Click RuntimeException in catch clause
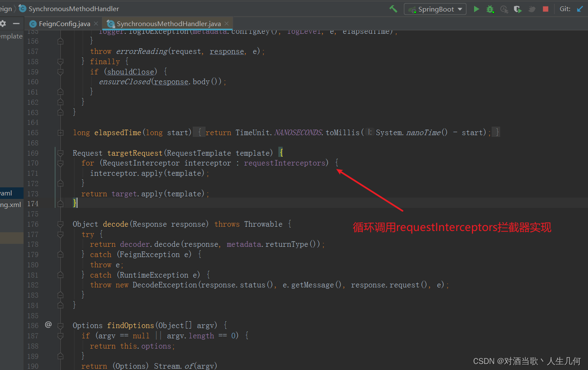The image size is (588, 370). [x=154, y=275]
